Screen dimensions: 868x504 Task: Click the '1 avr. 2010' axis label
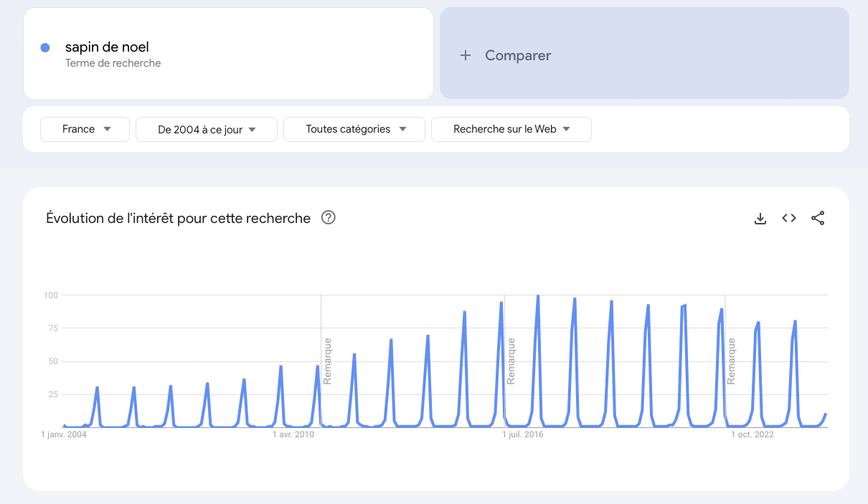pyautogui.click(x=293, y=434)
